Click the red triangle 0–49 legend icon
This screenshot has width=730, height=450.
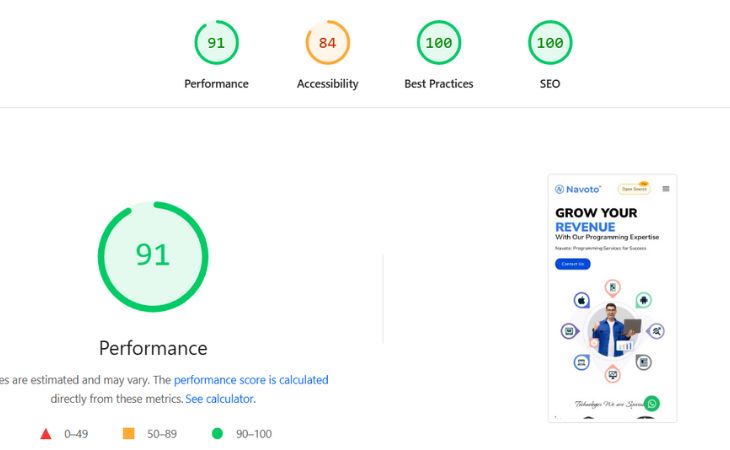coord(46,434)
